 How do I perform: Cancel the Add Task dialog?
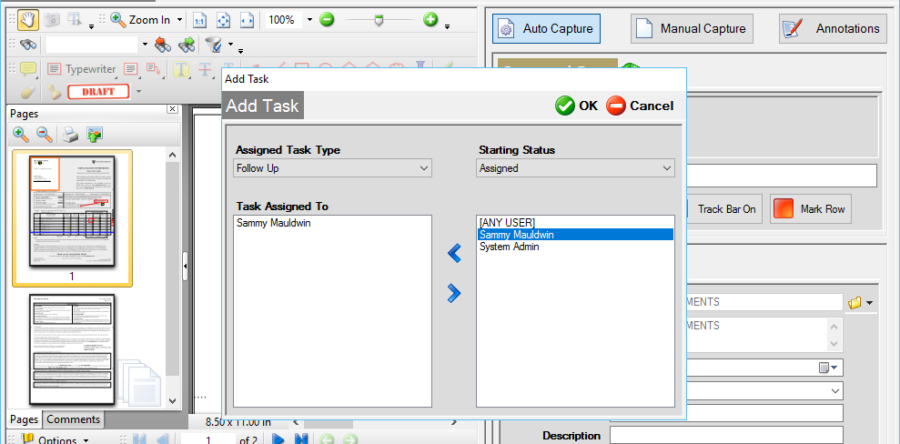[640, 105]
